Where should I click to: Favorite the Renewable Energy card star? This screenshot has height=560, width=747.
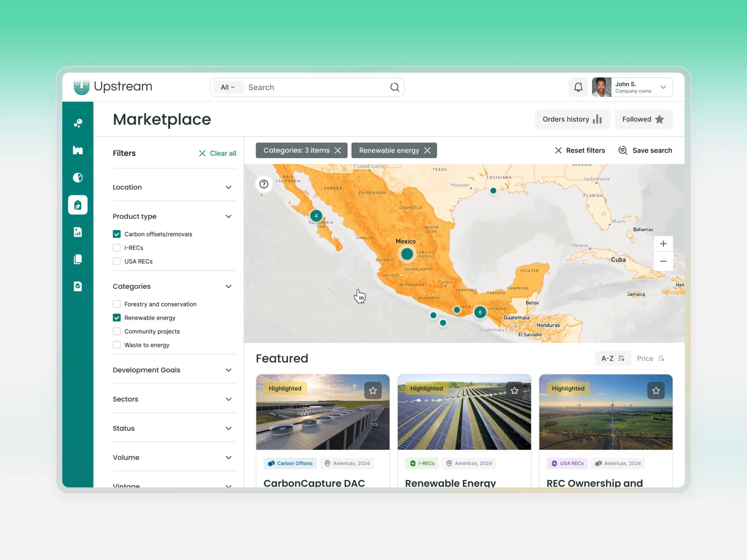(514, 390)
